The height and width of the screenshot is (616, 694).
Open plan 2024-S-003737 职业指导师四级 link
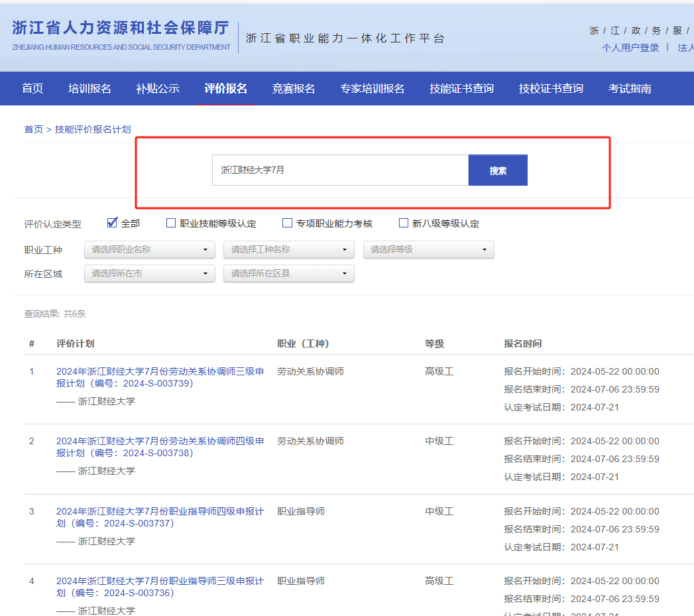(x=160, y=517)
